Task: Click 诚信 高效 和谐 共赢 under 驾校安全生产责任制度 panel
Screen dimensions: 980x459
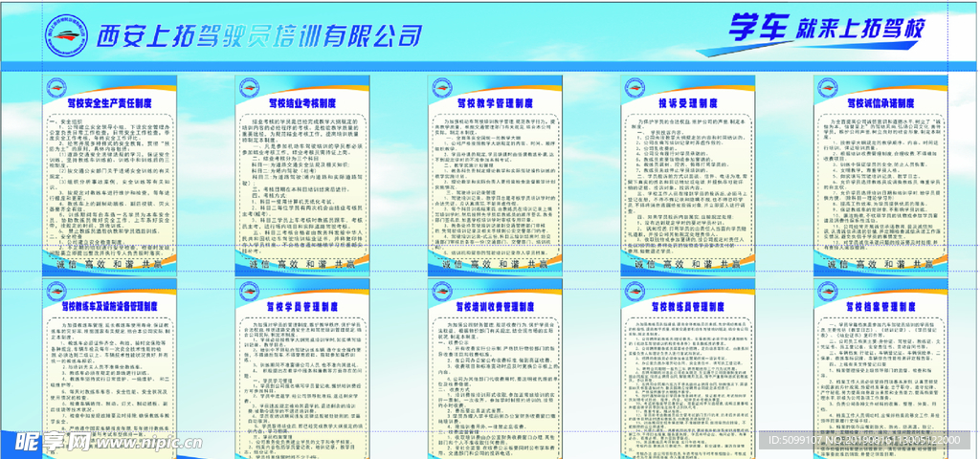Action: pyautogui.click(x=110, y=265)
